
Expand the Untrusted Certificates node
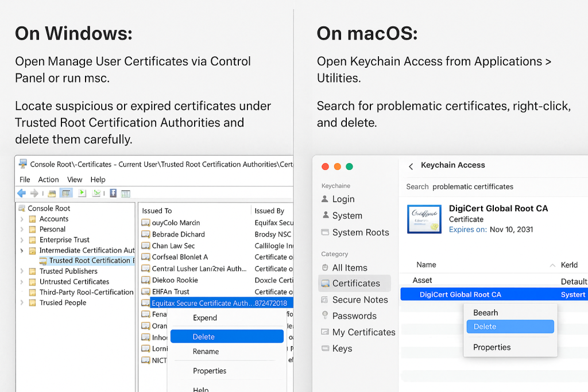click(22, 282)
